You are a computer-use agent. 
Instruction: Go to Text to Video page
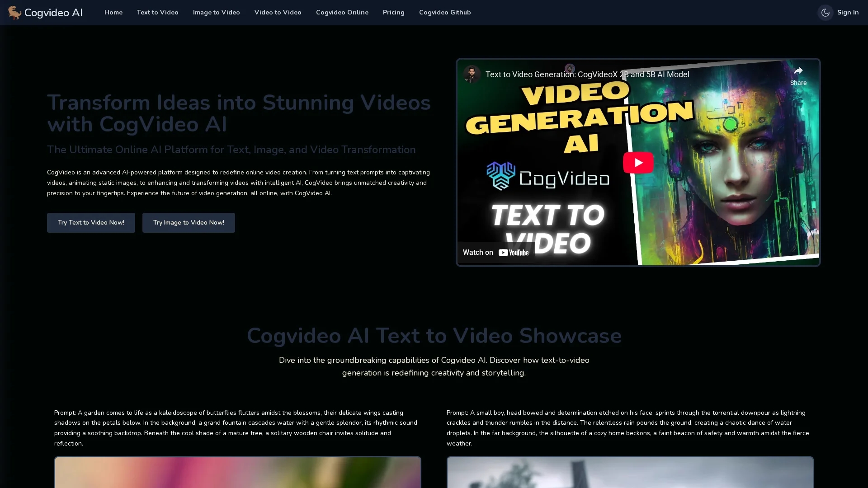click(158, 13)
